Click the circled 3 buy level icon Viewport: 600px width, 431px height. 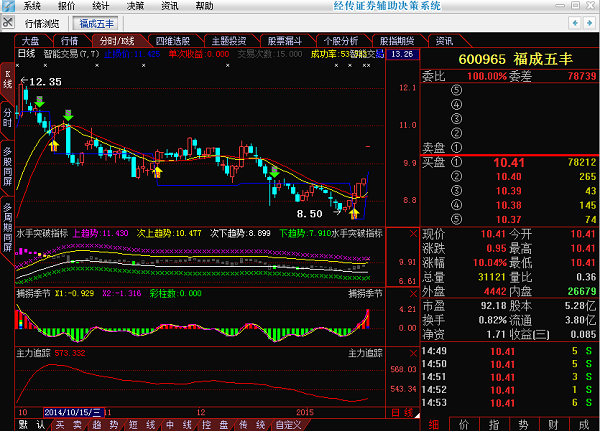pyautogui.click(x=456, y=191)
